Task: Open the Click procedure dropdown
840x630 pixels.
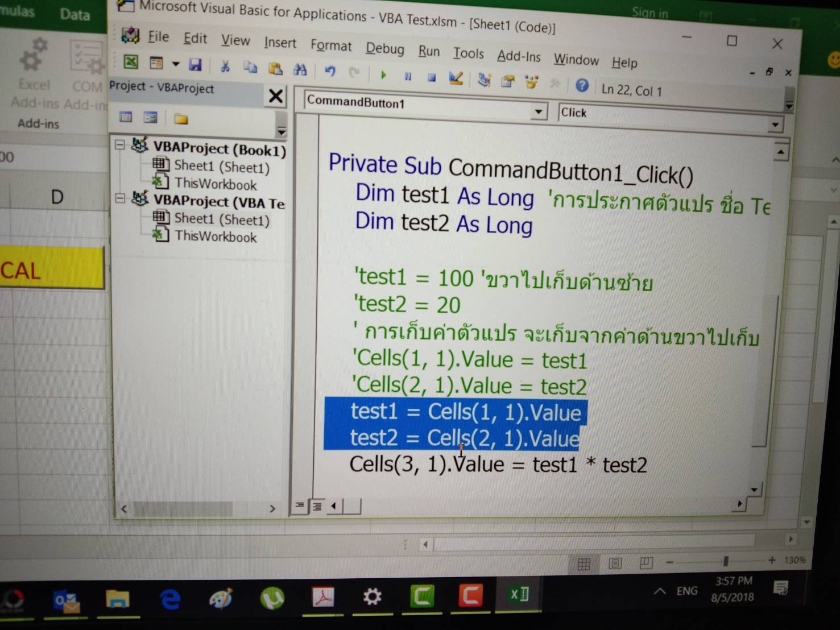Action: 775,125
